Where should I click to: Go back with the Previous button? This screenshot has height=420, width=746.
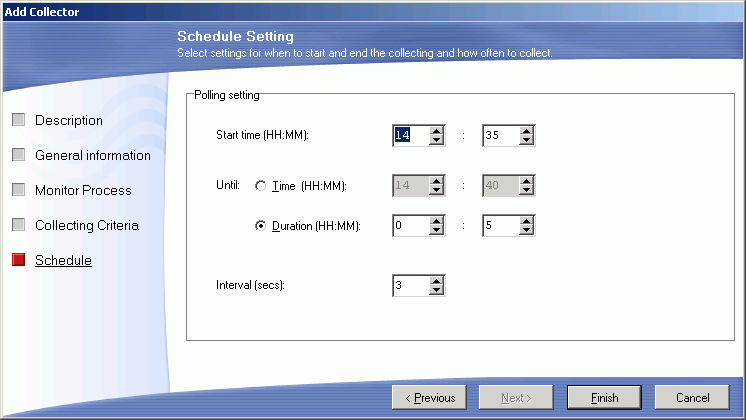click(430, 398)
